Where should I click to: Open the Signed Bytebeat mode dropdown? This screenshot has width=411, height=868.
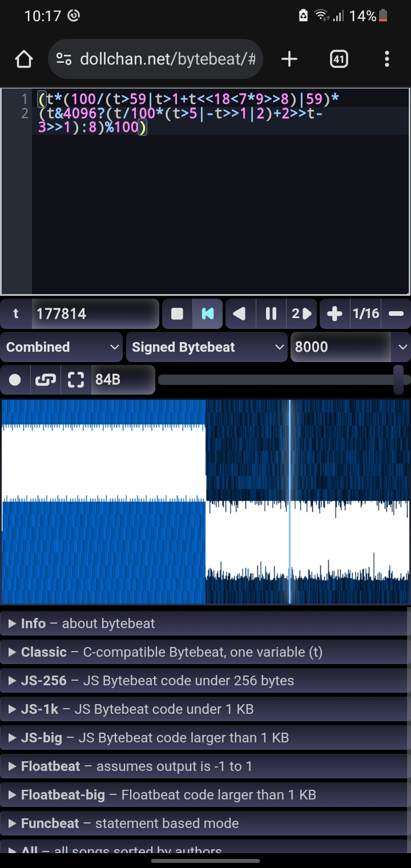(x=207, y=347)
